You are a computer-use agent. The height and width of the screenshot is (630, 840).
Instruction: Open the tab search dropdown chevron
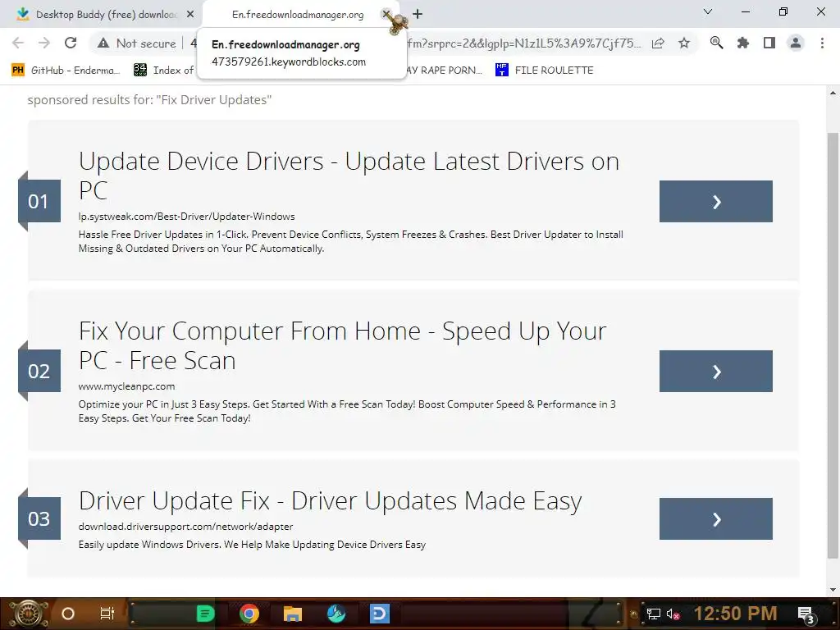708,11
